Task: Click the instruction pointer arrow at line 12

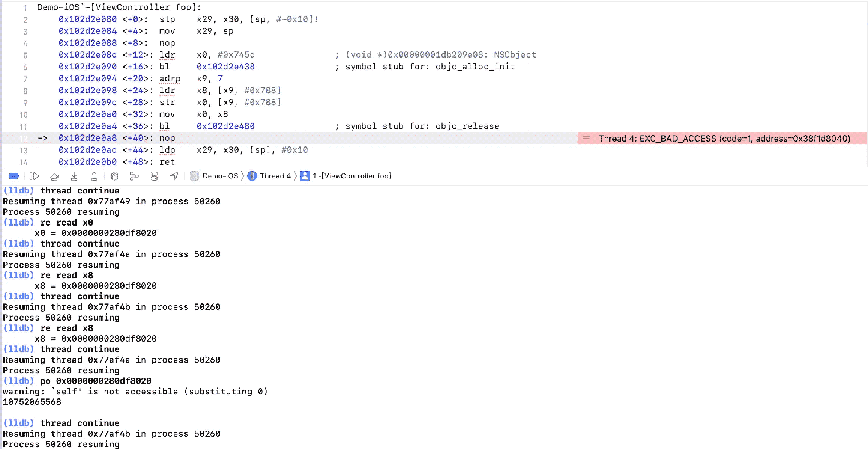Action: point(42,138)
